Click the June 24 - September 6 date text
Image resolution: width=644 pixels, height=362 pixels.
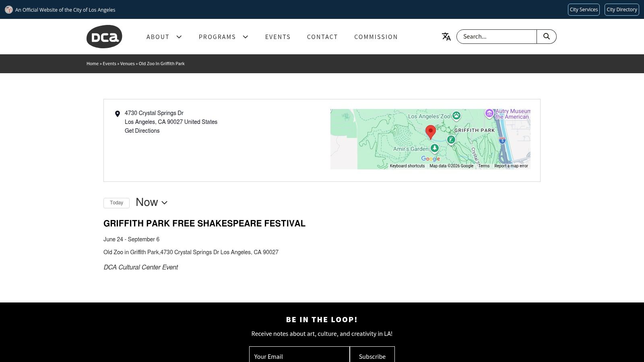(x=131, y=239)
